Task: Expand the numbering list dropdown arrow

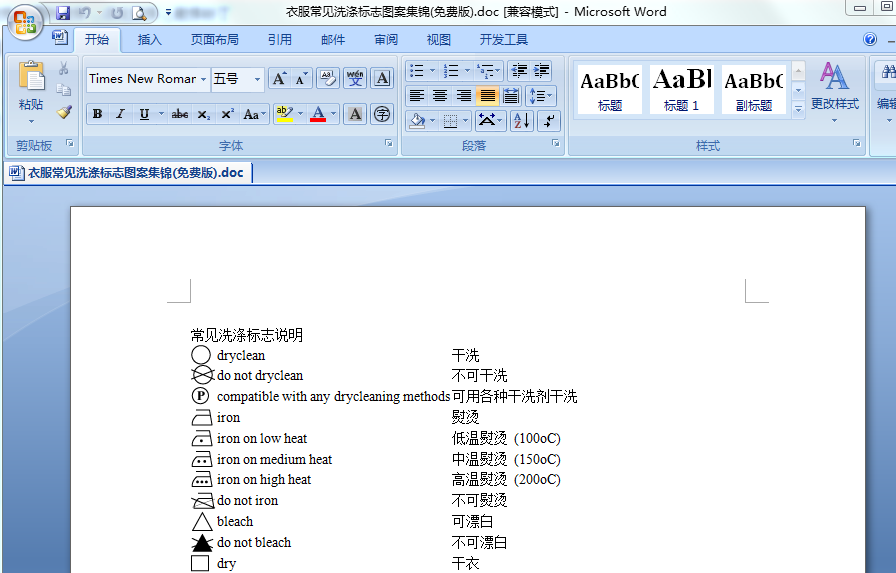Action: point(467,71)
